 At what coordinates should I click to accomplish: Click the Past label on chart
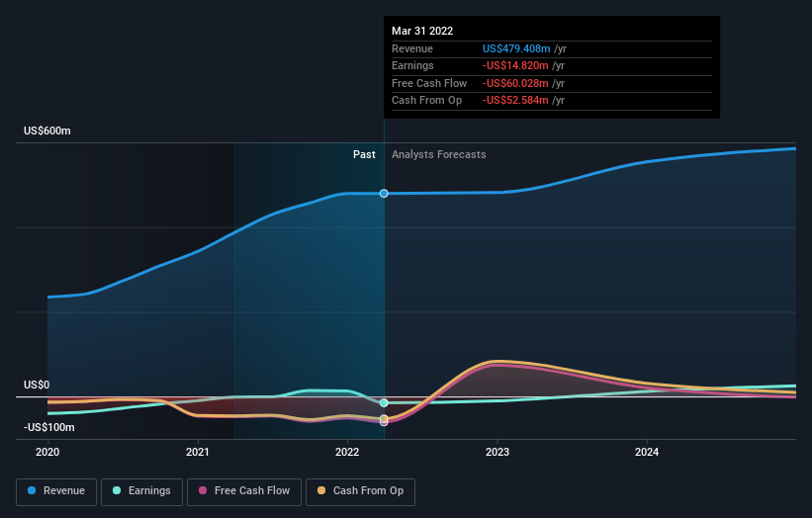coord(364,154)
